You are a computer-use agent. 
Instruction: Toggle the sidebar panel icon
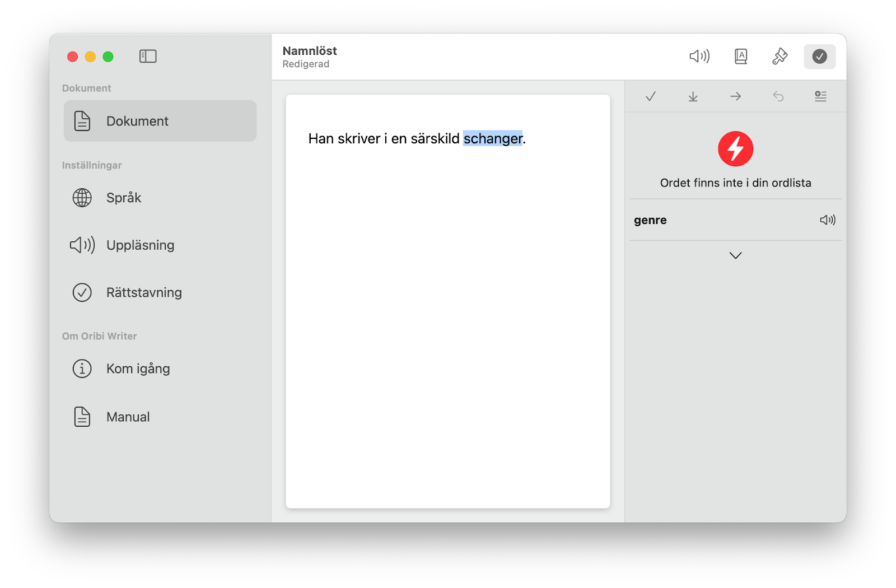(x=148, y=56)
